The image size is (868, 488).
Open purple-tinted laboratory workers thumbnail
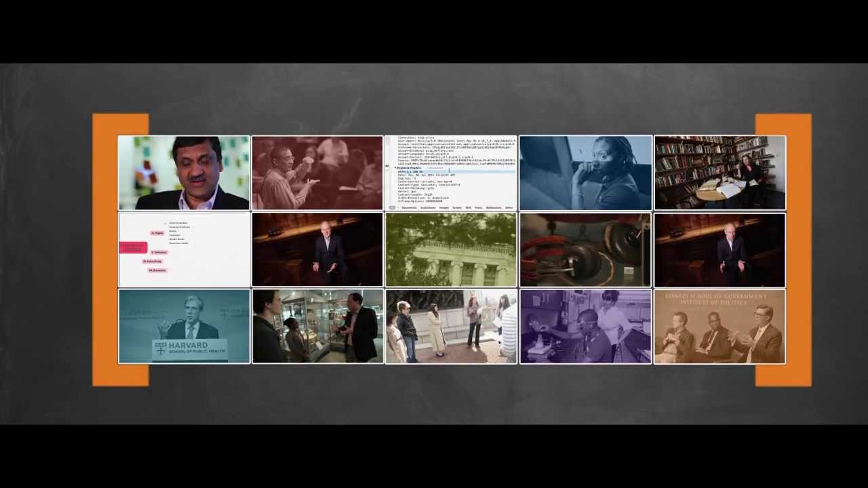click(x=585, y=327)
